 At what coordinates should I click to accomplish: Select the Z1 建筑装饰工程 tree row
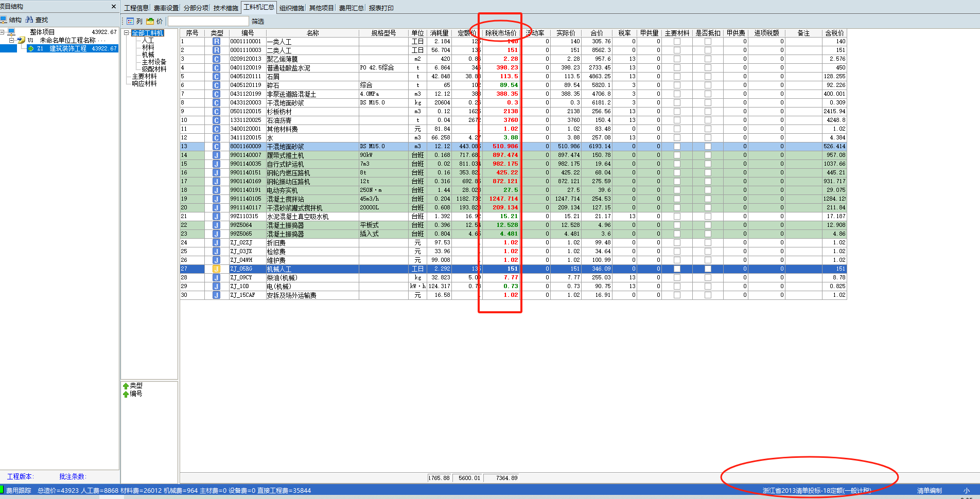point(73,48)
